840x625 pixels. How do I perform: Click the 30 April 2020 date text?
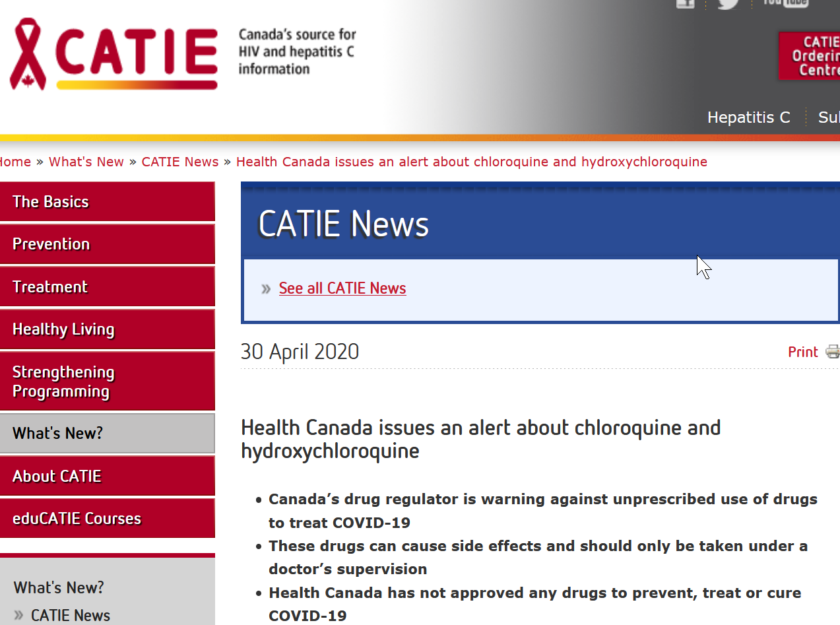(x=300, y=351)
